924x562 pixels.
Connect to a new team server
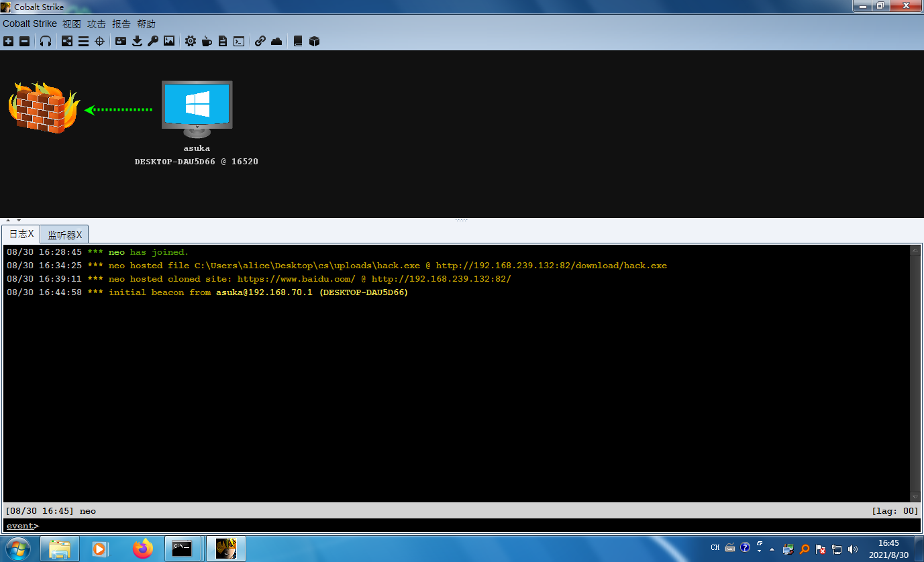click(8, 41)
